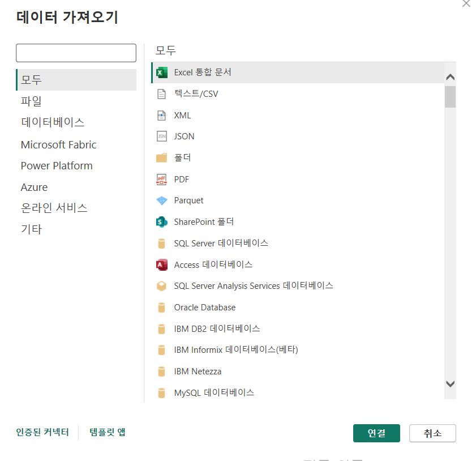Click the Excel 통합 문서 icon

(161, 72)
